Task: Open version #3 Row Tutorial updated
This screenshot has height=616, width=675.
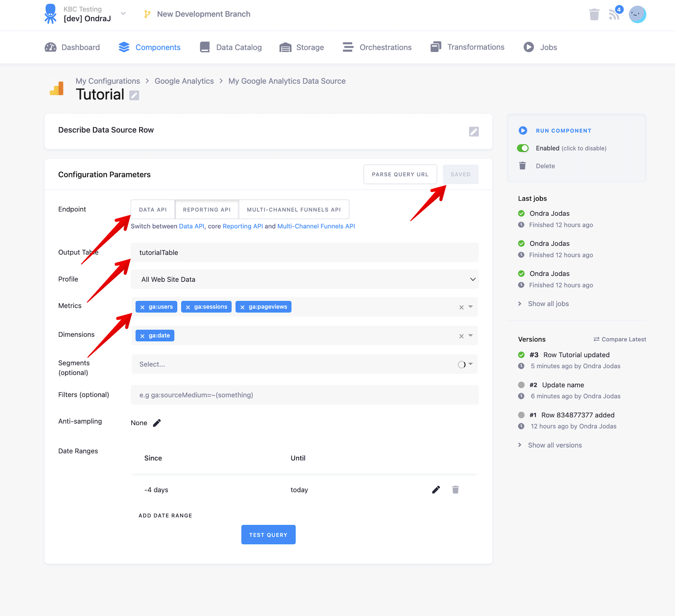Action: 570,355
